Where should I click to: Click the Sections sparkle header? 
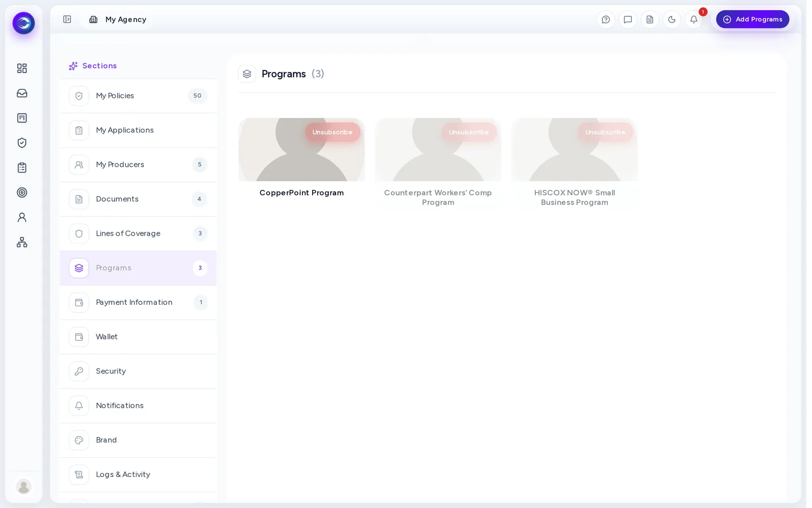(93, 66)
